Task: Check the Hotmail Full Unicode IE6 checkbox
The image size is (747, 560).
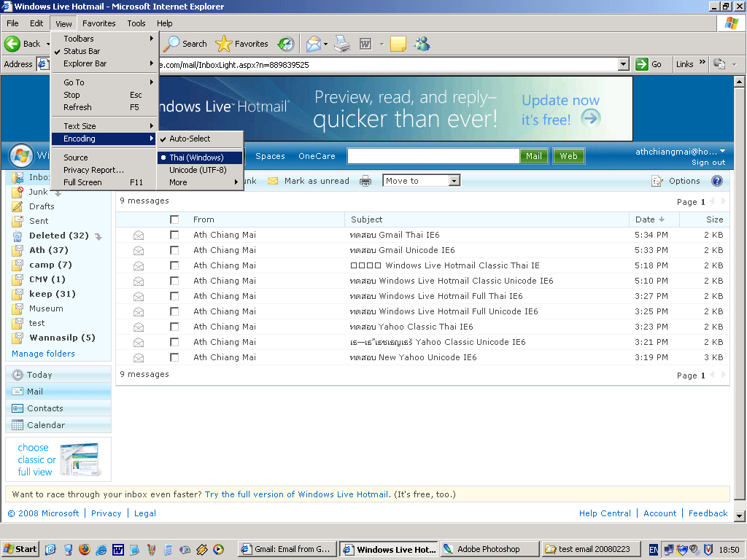Action: pos(174,311)
